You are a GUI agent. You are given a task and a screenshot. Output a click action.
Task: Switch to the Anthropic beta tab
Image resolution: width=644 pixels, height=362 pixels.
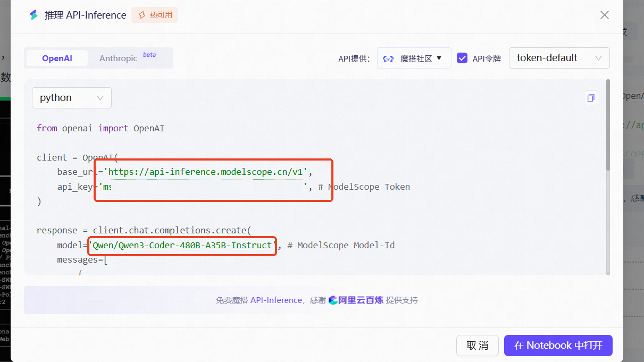tap(128, 58)
